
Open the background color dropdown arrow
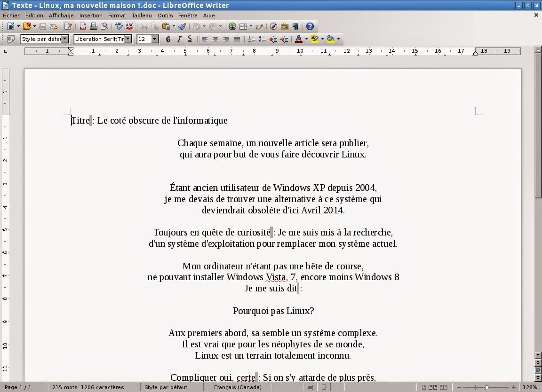tap(338, 39)
